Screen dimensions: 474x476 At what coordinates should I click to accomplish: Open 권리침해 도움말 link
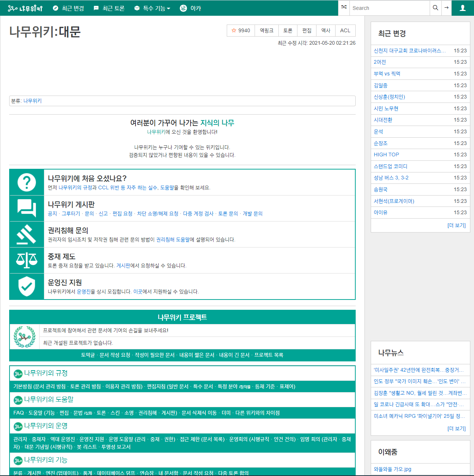(173, 239)
